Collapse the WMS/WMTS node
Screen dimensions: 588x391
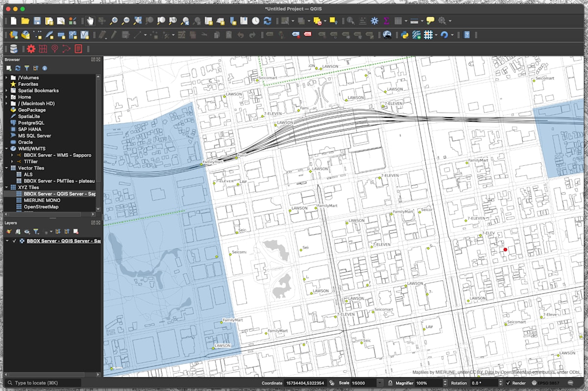click(7, 149)
